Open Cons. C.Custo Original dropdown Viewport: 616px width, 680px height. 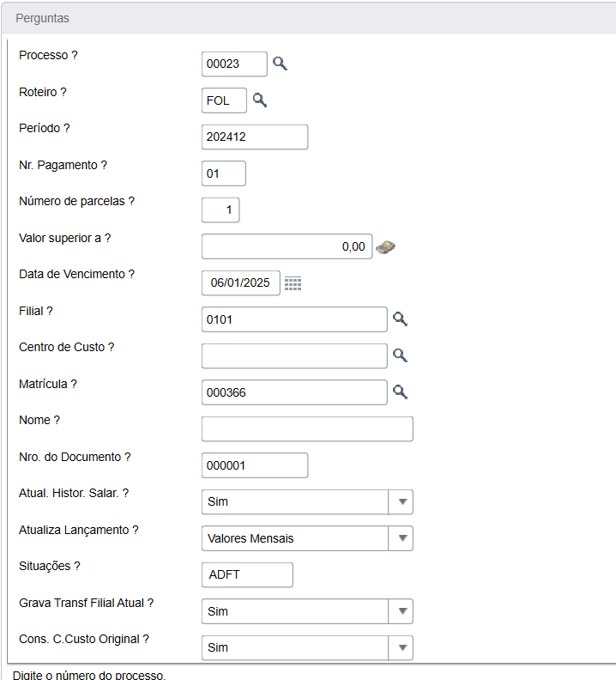401,647
